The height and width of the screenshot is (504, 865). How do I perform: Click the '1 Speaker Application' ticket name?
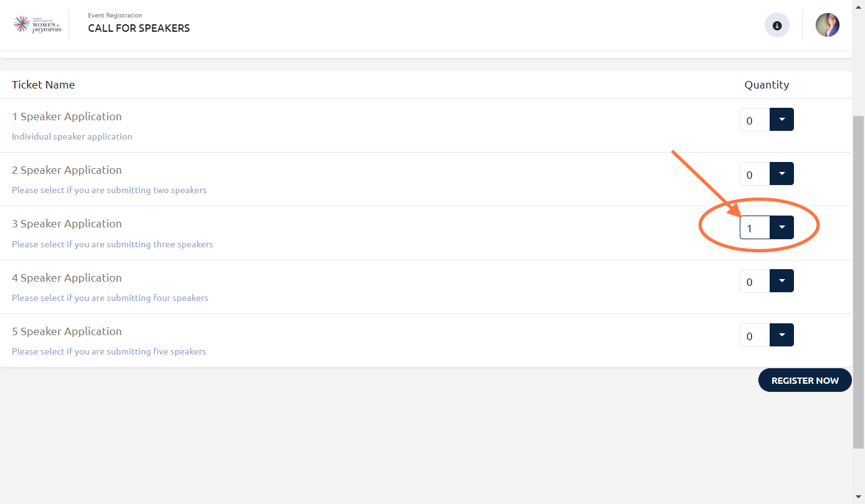pyautogui.click(x=67, y=116)
